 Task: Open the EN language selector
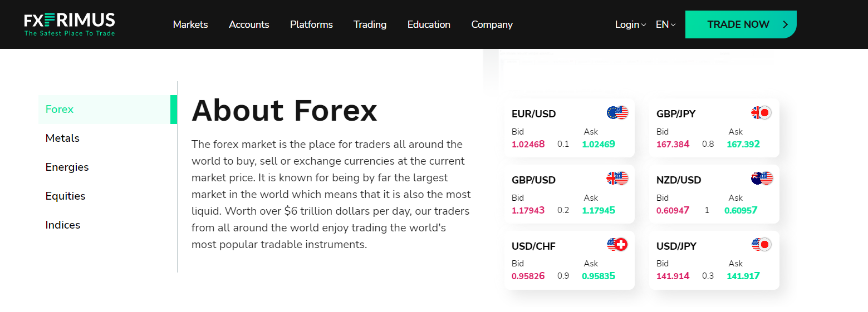point(665,24)
